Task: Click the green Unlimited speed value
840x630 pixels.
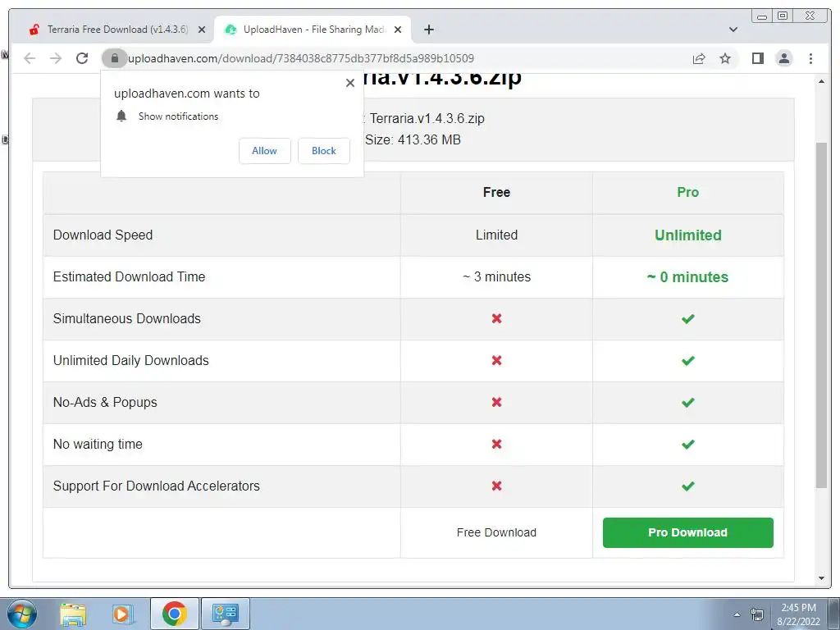Action: point(688,235)
